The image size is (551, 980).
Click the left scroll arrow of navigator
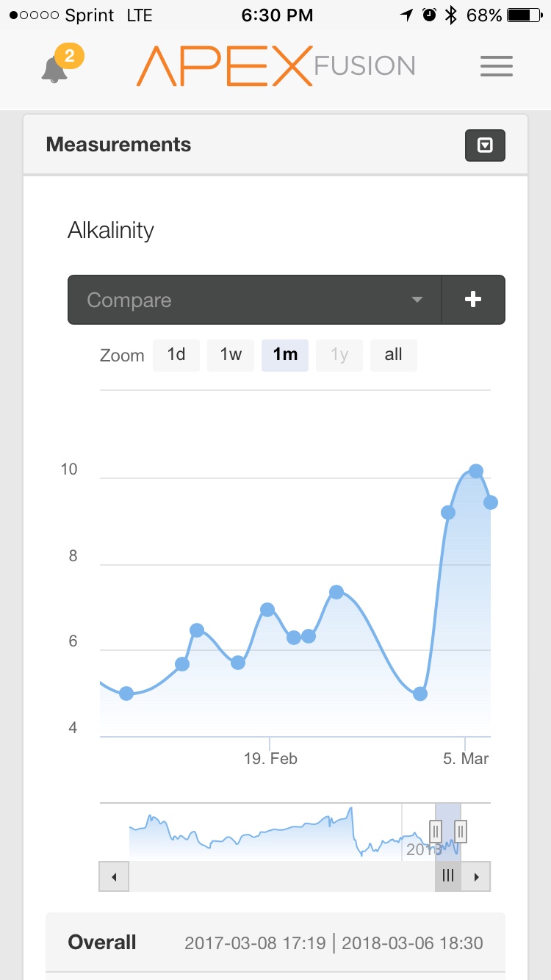coord(114,876)
